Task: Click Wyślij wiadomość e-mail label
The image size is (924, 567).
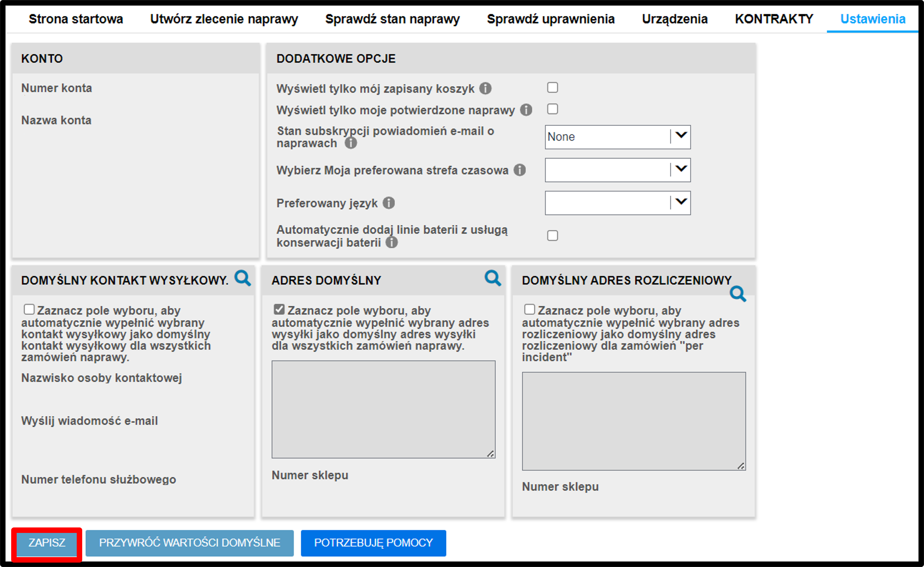Action: 90,421
